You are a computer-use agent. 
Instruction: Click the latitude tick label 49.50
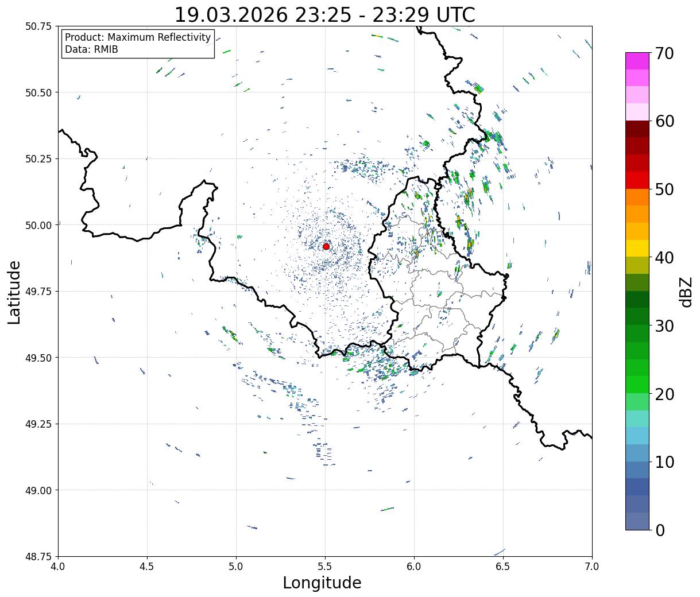[x=38, y=358]
